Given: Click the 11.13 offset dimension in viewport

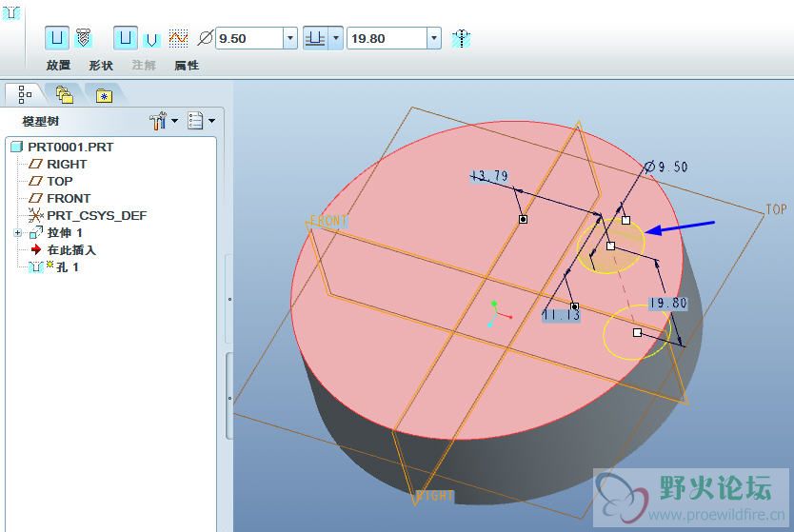Looking at the screenshot, I should (561, 315).
